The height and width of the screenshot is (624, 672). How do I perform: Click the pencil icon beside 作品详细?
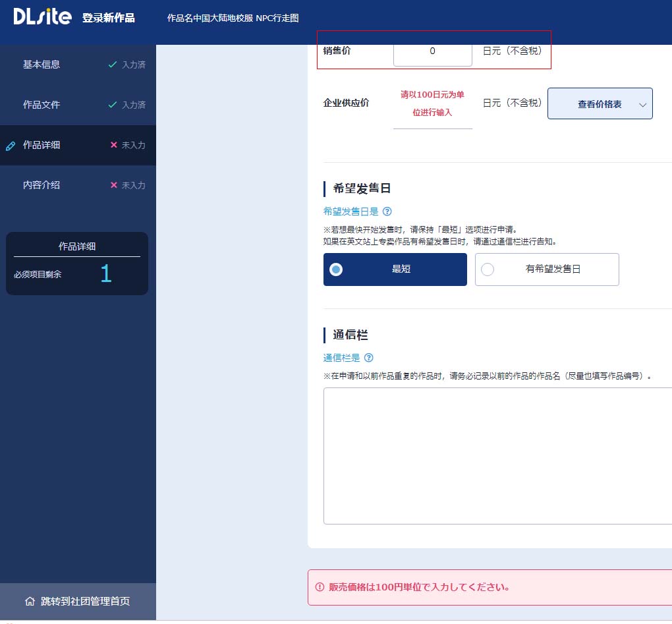(11, 146)
